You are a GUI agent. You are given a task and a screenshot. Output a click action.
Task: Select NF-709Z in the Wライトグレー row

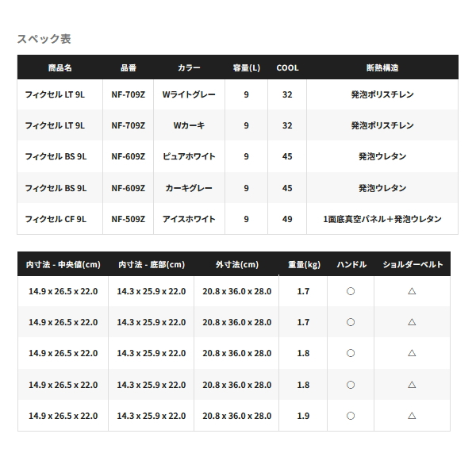[128, 94]
